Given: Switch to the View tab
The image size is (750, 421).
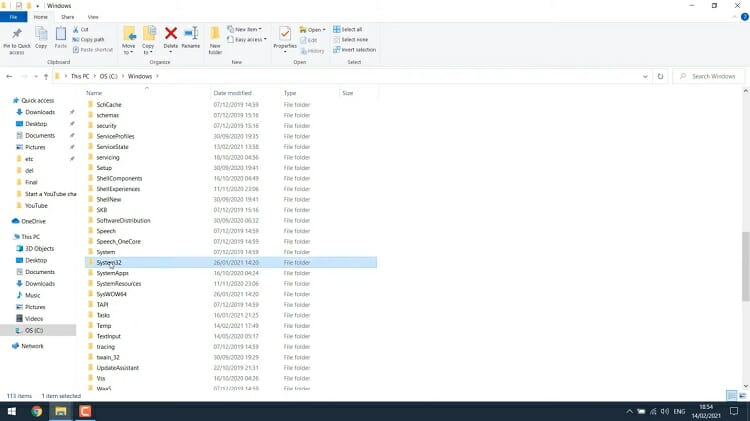Looking at the screenshot, I should 93,17.
